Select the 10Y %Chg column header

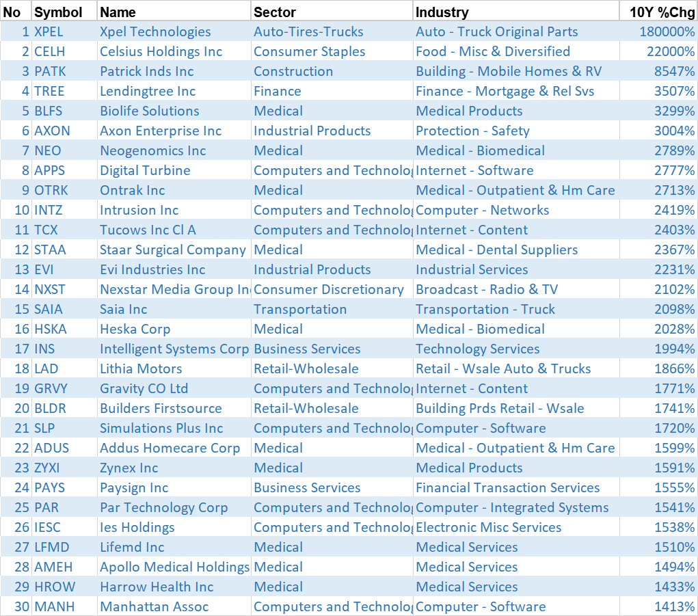click(658, 12)
